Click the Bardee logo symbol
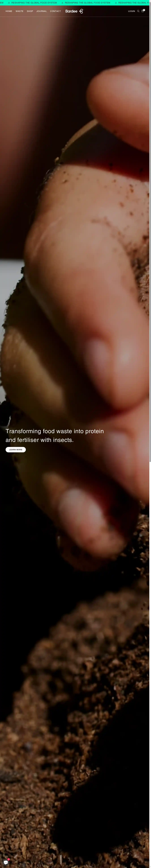The height and width of the screenshot is (868, 151). pos(81,11)
